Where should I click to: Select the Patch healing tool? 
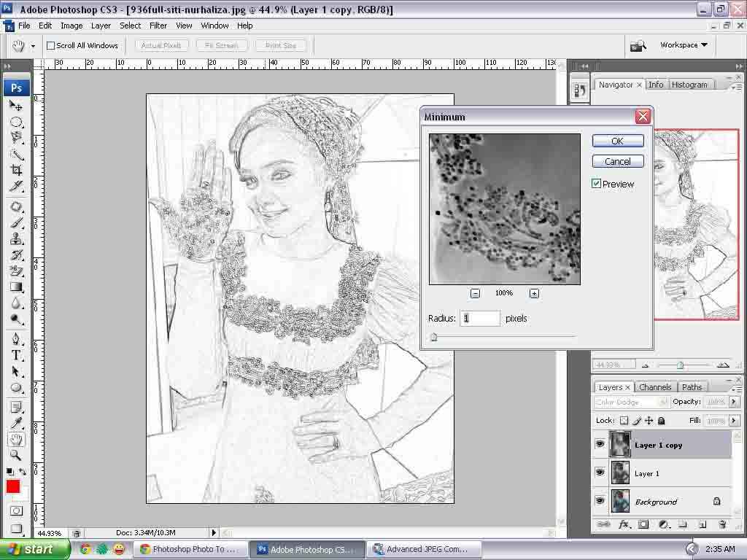[16, 207]
